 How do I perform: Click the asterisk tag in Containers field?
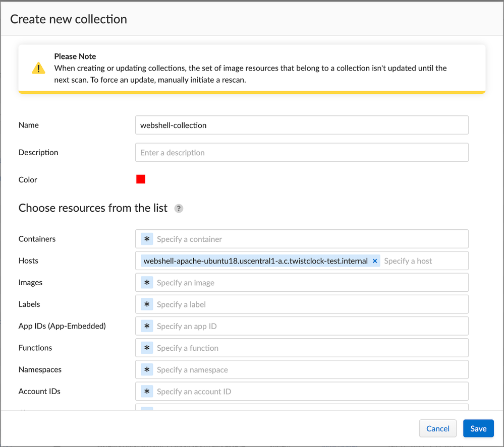coord(147,239)
